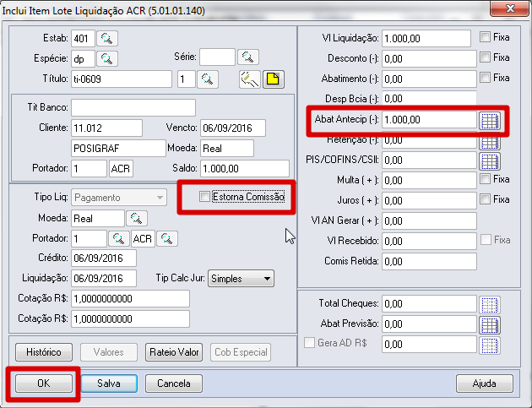Click the Desconto (-) value field
This screenshot has width=532, height=408.
[x=429, y=59]
